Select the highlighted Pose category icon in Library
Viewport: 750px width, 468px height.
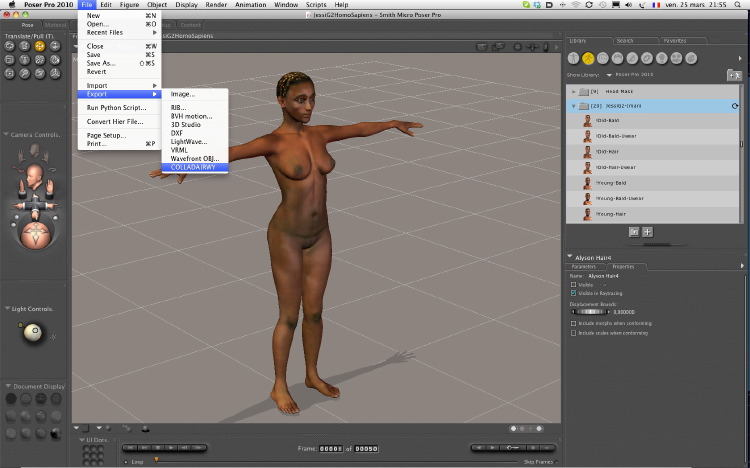[588, 58]
